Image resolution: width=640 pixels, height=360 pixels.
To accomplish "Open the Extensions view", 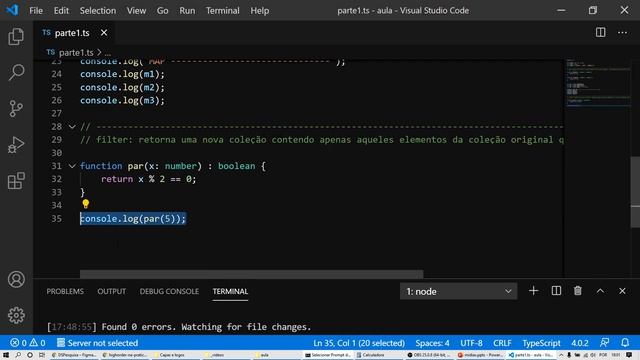I will point(16,181).
